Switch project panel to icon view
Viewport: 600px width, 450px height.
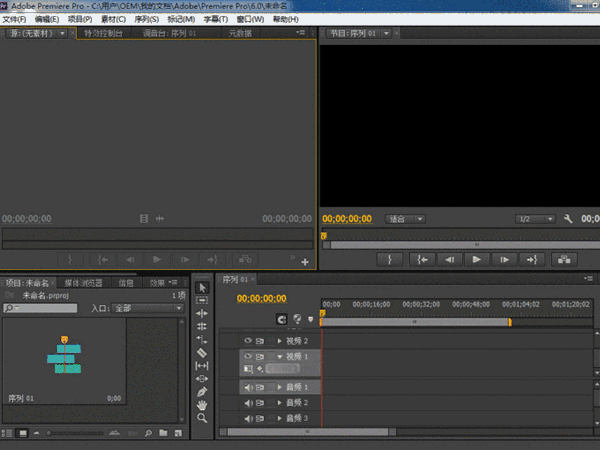[23, 433]
